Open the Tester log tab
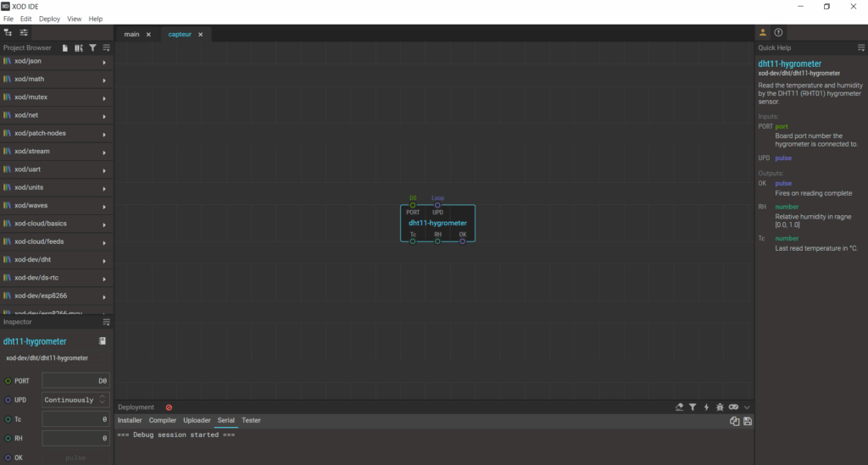This screenshot has height=465, width=868. [x=251, y=420]
